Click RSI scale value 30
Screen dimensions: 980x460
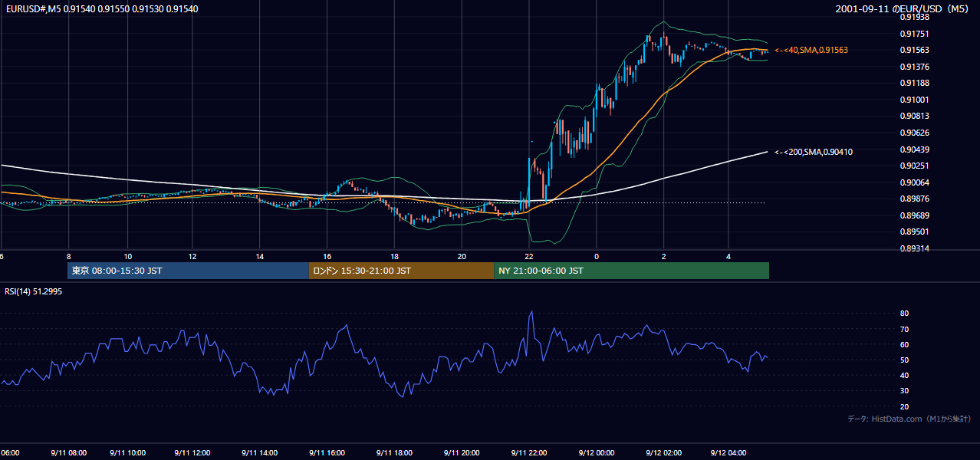[x=905, y=391]
